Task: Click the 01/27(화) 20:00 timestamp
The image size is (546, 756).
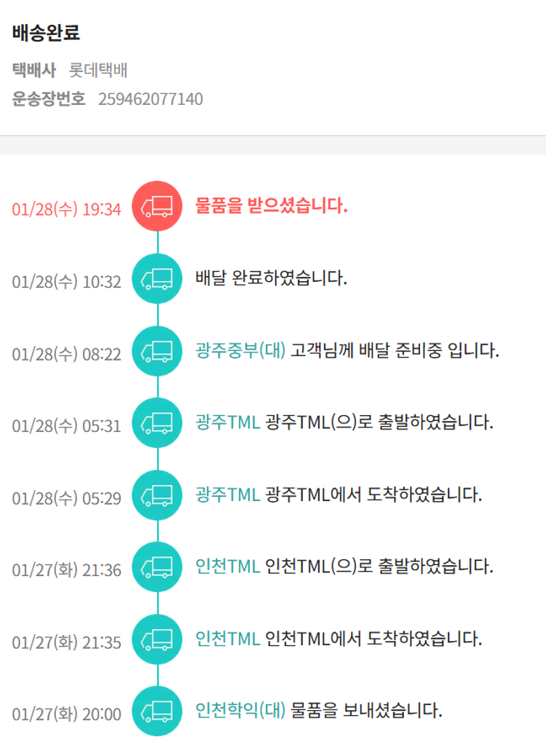Action: click(x=66, y=714)
